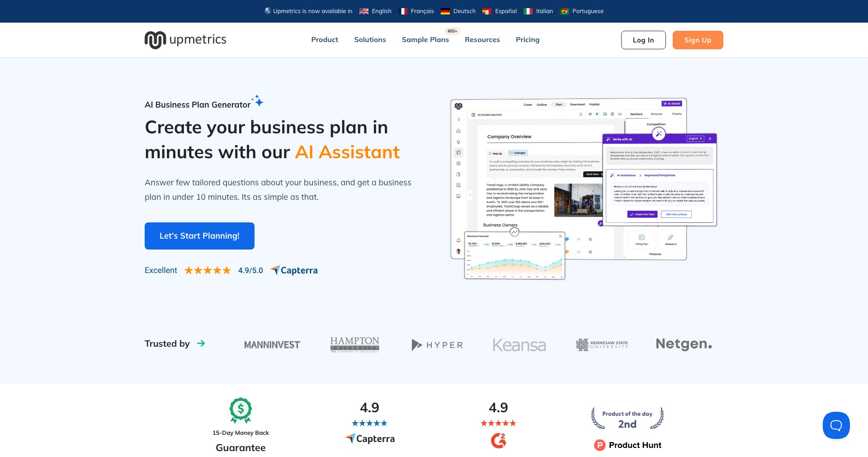The width and height of the screenshot is (868, 457).
Task: Click the Product Hunt logo icon
Action: tap(599, 445)
